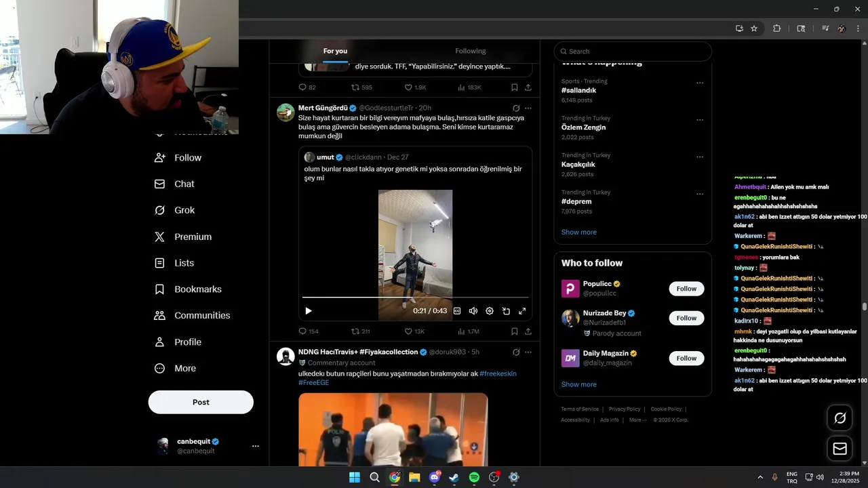View analytics showing 183K views
Image resolution: width=868 pixels, height=488 pixels.
point(469,87)
